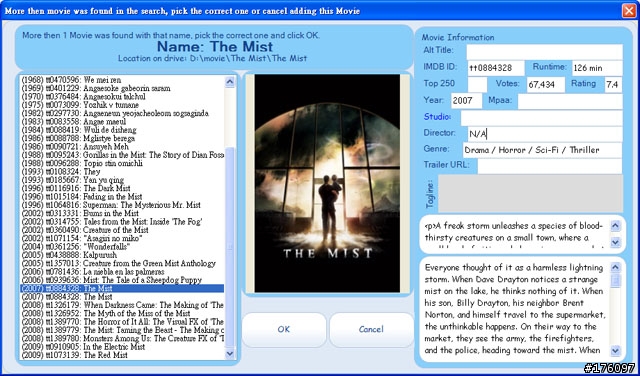Select Creature from the Green Mist Anthology
The width and height of the screenshot is (640, 376).
tap(122, 263)
